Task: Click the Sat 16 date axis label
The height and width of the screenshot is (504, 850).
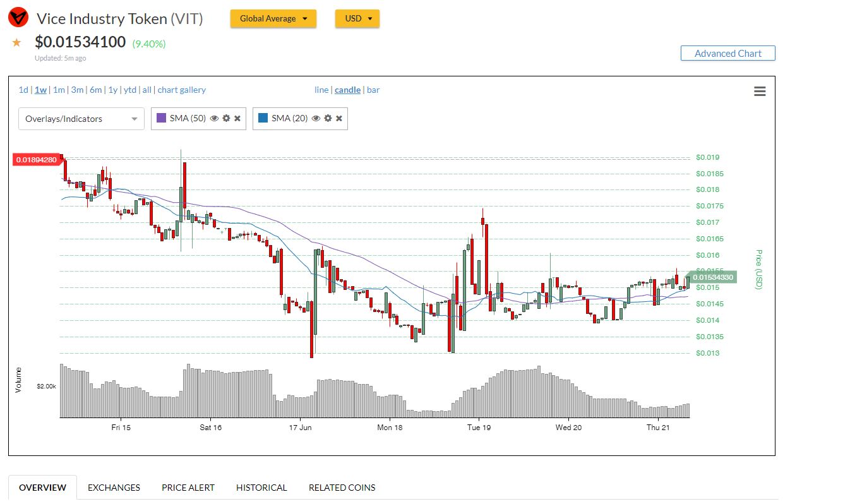Action: pyautogui.click(x=211, y=428)
